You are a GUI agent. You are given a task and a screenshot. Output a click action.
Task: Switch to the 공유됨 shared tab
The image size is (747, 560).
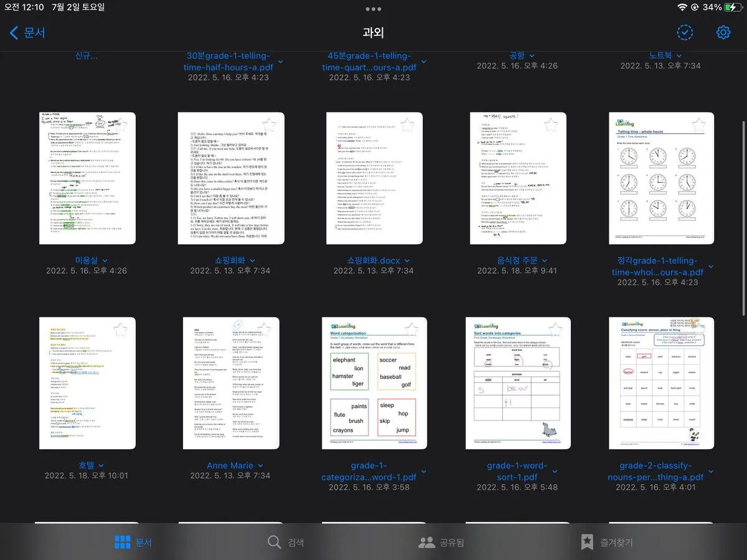tap(441, 542)
